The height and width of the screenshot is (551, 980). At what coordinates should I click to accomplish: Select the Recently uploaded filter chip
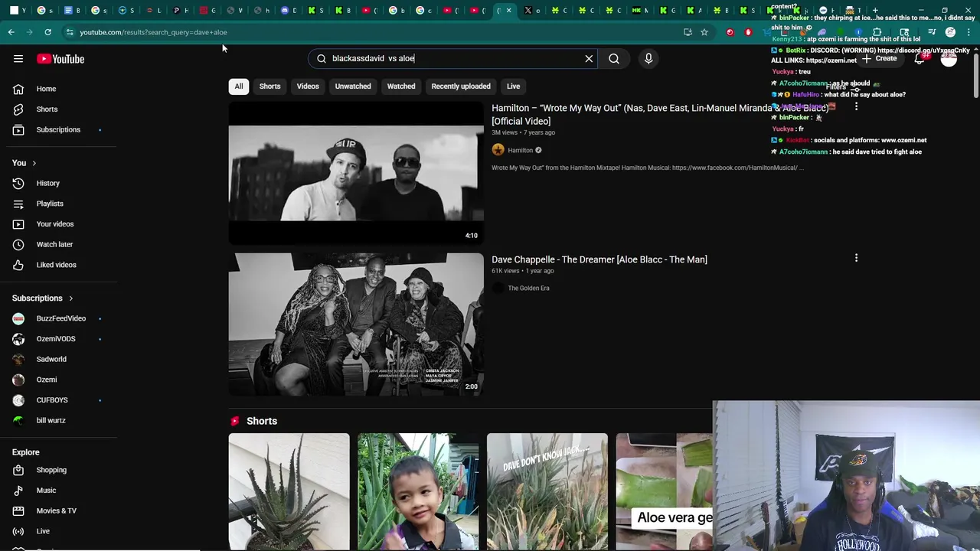[x=461, y=86]
